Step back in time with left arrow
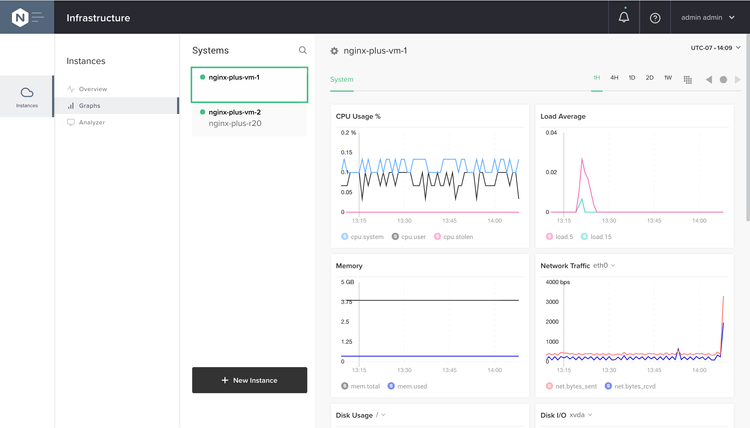This screenshot has height=428, width=750. 709,79
